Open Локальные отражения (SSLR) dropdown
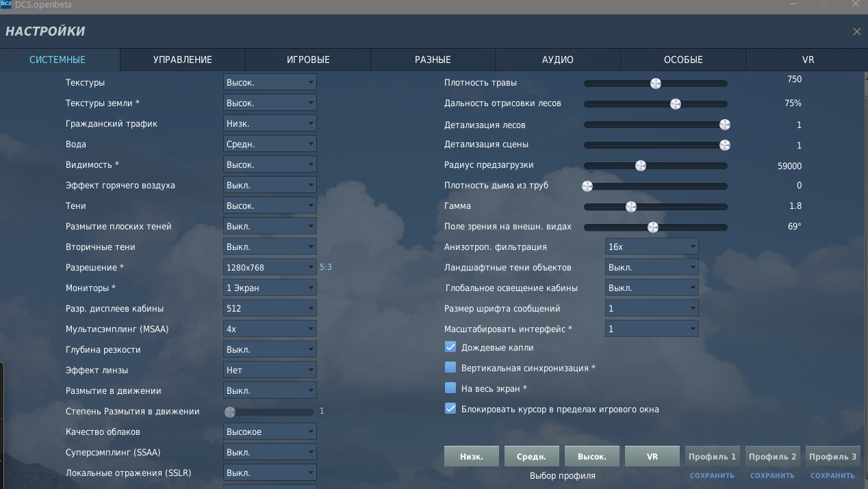Screen dimensions: 868x489 [x=270, y=473]
